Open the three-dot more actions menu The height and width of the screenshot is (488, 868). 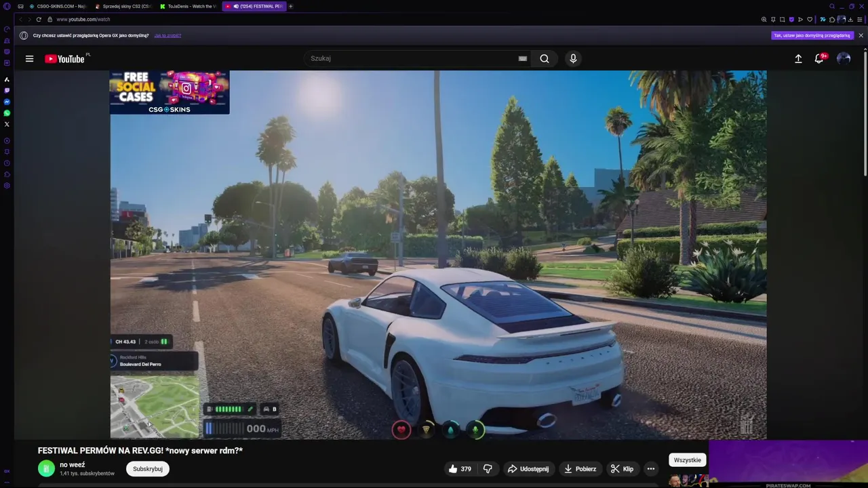(x=651, y=468)
